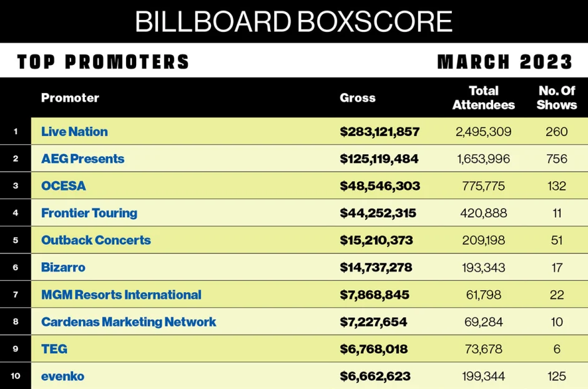The image size is (588, 389).
Task: Click the Bizarro promoter link
Action: click(x=63, y=267)
